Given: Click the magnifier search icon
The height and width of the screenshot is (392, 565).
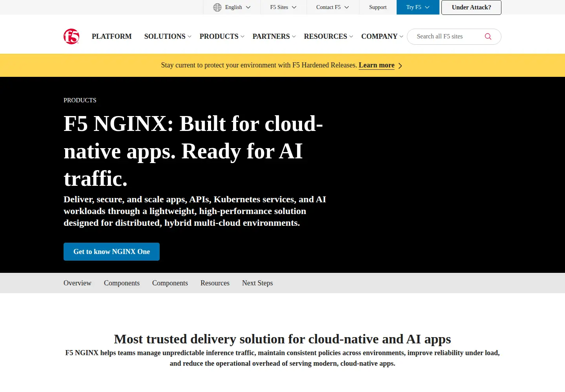Looking at the screenshot, I should [488, 36].
